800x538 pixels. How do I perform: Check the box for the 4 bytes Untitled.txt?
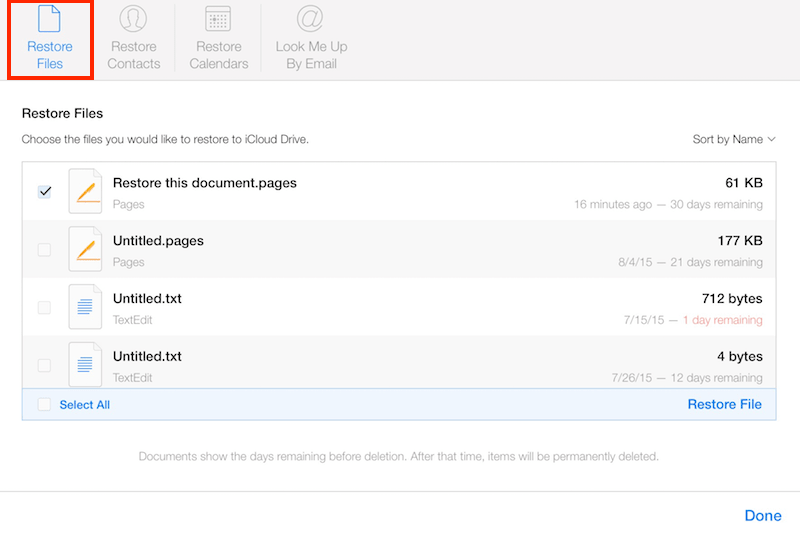click(44, 365)
